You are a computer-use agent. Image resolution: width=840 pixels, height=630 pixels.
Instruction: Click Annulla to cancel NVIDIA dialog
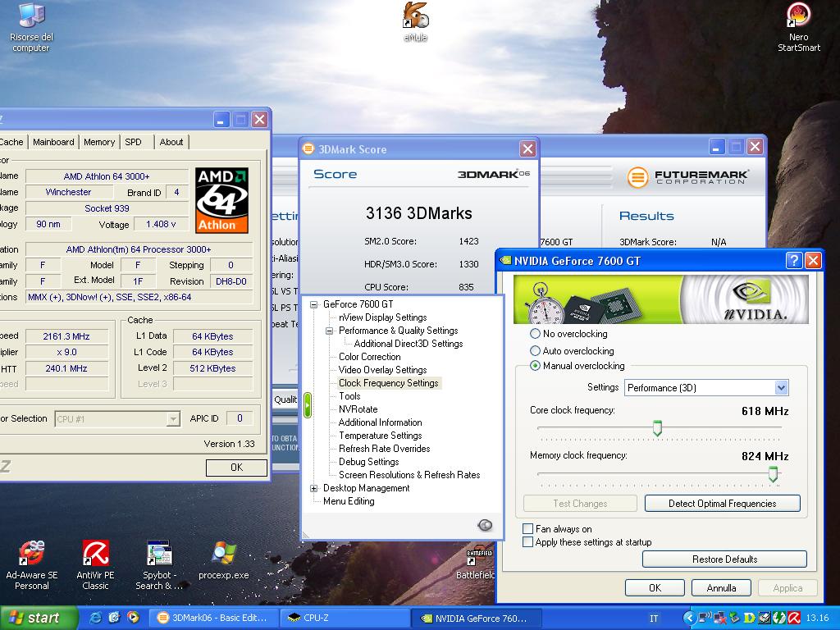click(x=721, y=587)
